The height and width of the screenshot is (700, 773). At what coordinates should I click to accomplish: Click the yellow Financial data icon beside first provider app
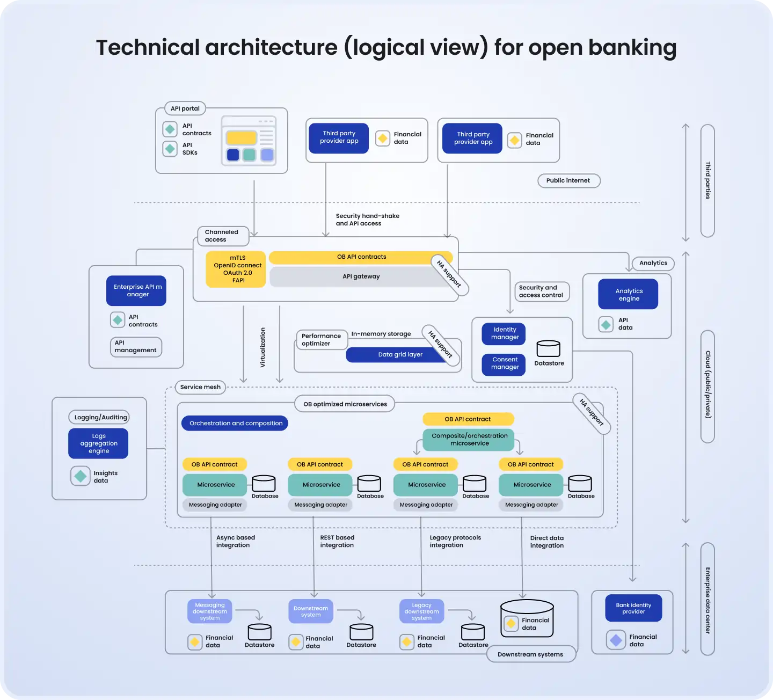[x=383, y=138]
